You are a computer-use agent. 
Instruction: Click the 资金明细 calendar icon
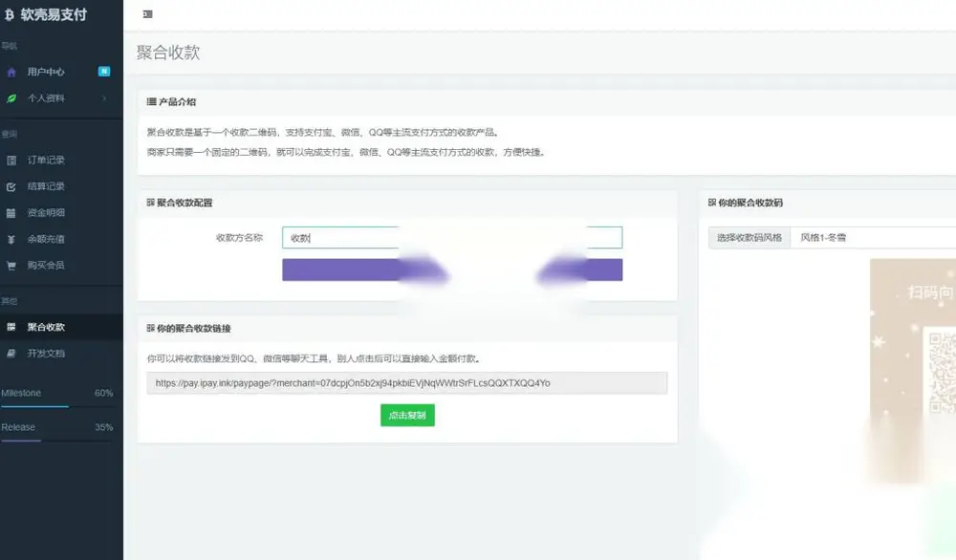11,213
